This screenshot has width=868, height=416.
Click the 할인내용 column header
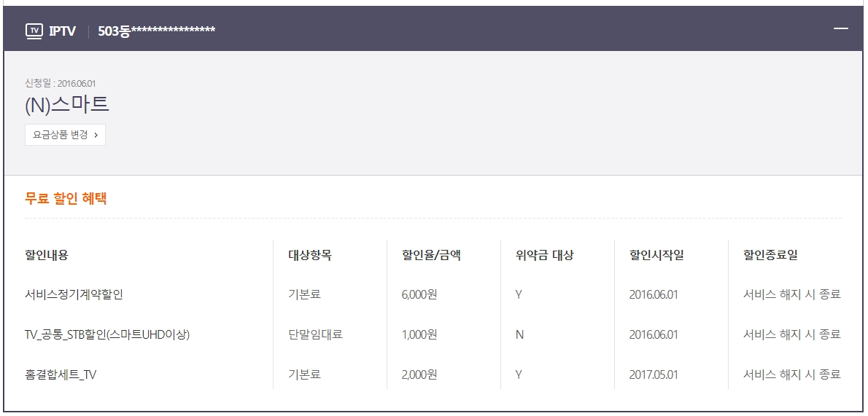47,255
